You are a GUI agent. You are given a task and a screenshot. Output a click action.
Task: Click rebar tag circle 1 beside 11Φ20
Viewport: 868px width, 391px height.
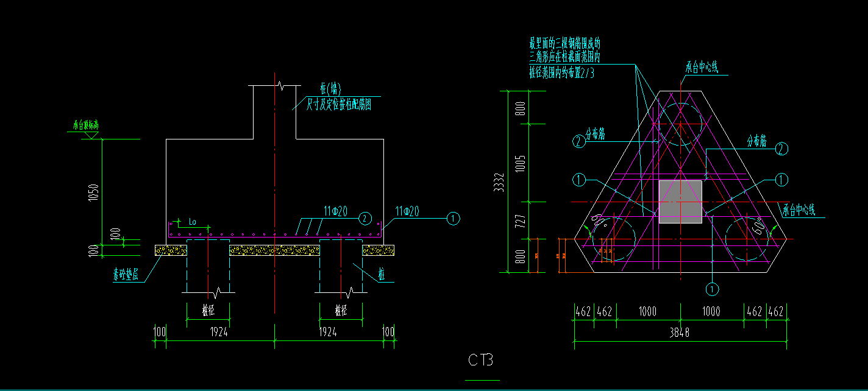453,218
